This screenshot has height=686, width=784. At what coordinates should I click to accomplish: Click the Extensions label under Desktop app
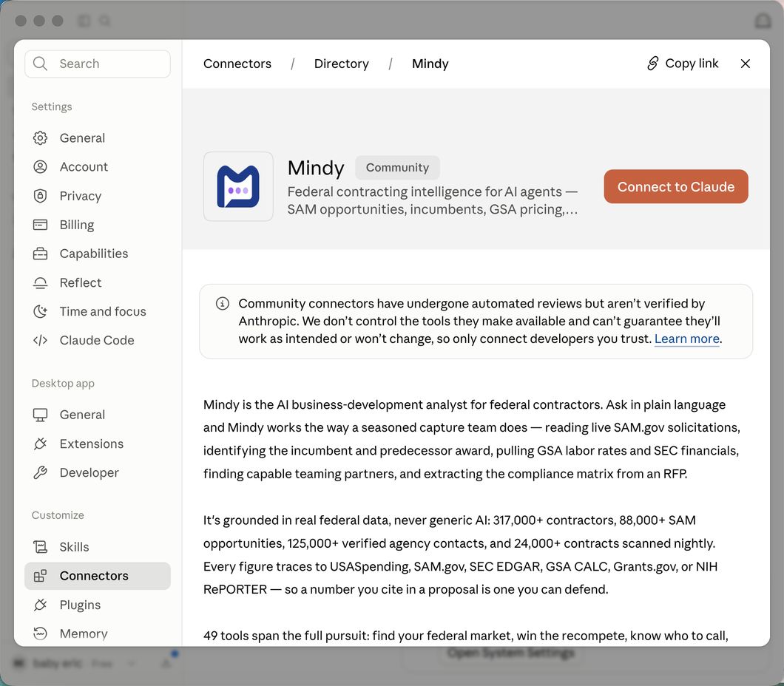(92, 444)
